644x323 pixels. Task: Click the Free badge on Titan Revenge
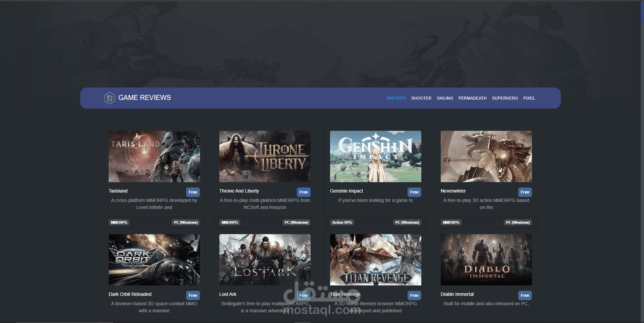pyautogui.click(x=414, y=295)
